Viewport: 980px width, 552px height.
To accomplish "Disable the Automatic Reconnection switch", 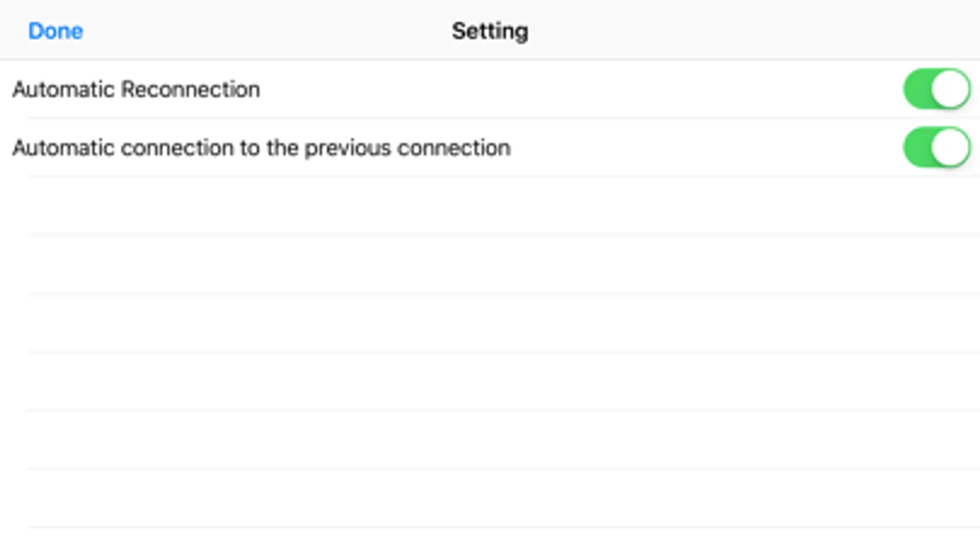I will [936, 89].
